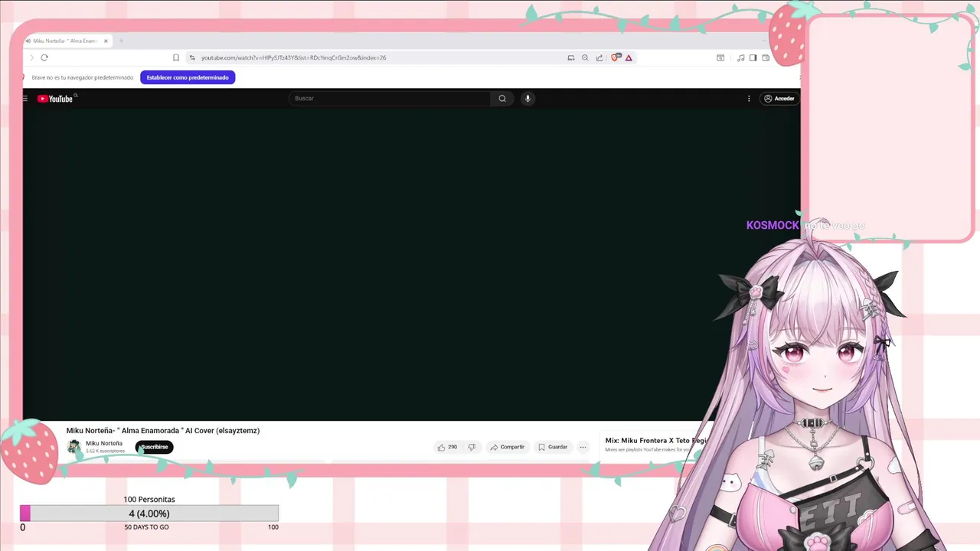Viewport: 980px width, 551px height.
Task: Go forward with the browser arrow
Action: point(31,57)
